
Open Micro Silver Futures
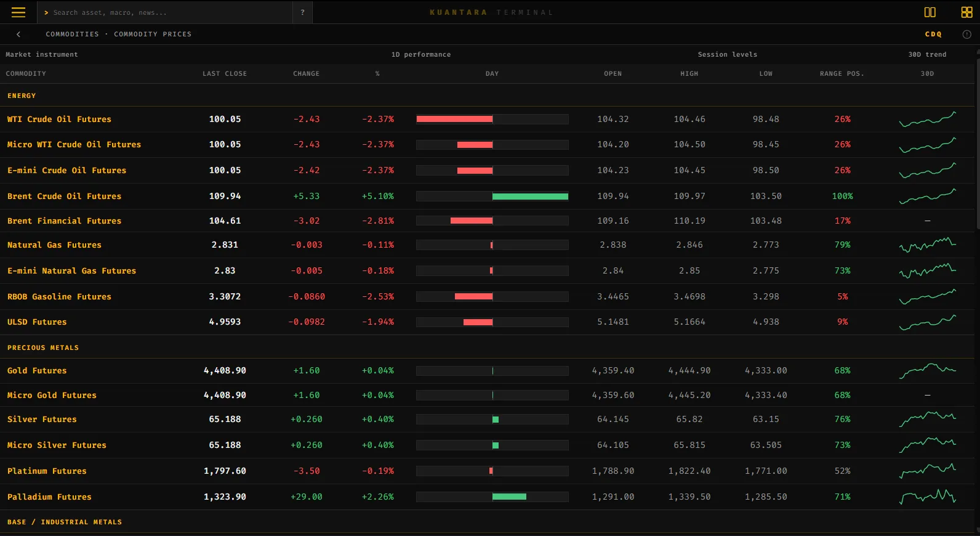pos(57,445)
